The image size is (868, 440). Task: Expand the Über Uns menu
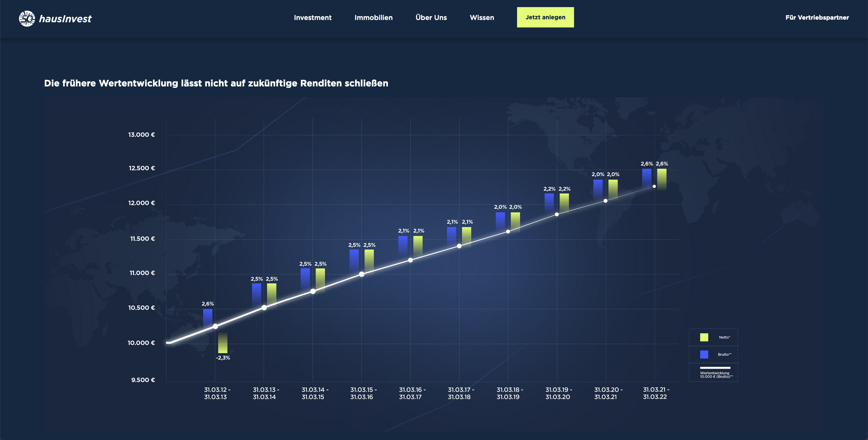coord(431,17)
